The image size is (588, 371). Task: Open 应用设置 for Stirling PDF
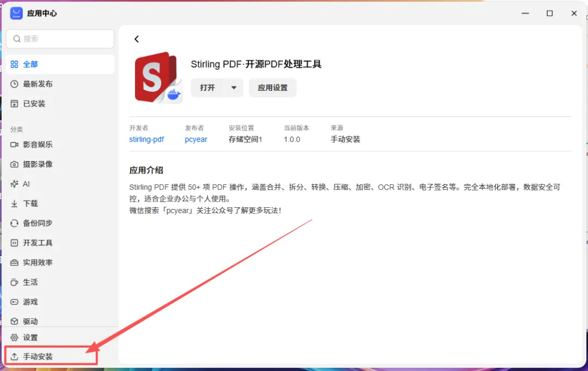(x=273, y=88)
